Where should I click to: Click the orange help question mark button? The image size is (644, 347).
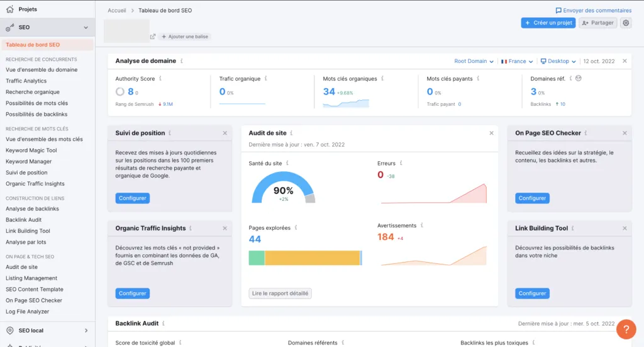click(x=626, y=329)
